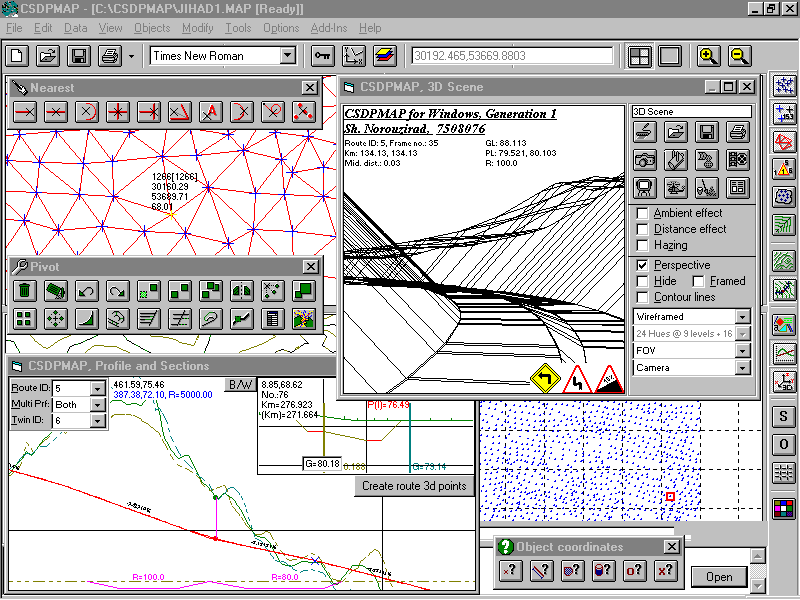This screenshot has height=600, width=800.
Task: Open the Camera dropdown in 3D Scene
Action: pyautogui.click(x=743, y=367)
